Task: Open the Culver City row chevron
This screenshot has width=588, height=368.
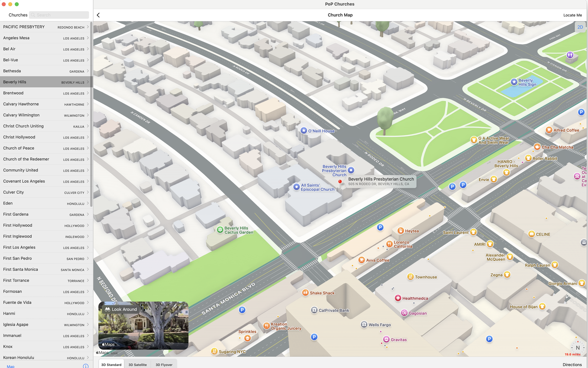Action: point(88,192)
